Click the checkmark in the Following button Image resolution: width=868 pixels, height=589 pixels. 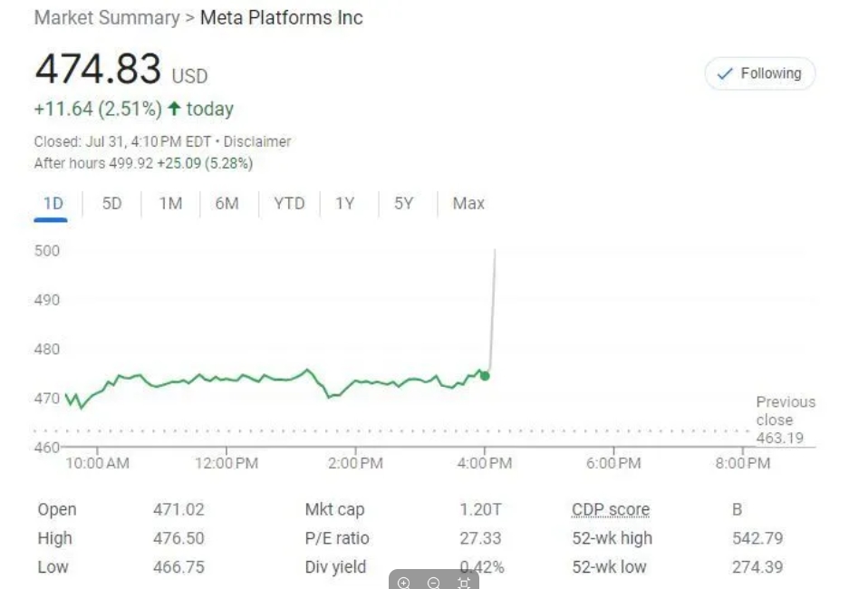pos(724,74)
